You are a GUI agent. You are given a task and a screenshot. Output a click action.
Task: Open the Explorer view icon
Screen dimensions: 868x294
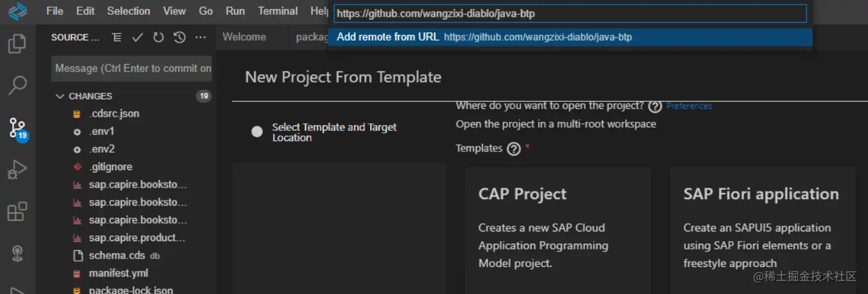coord(17,44)
